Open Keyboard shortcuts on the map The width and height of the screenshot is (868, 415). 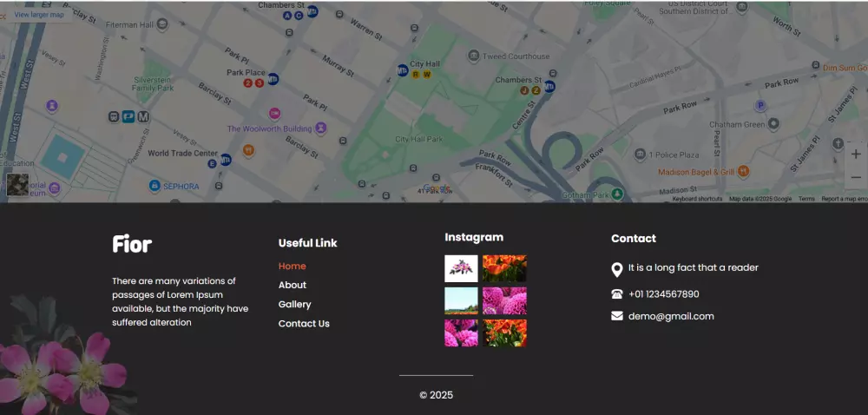click(697, 199)
